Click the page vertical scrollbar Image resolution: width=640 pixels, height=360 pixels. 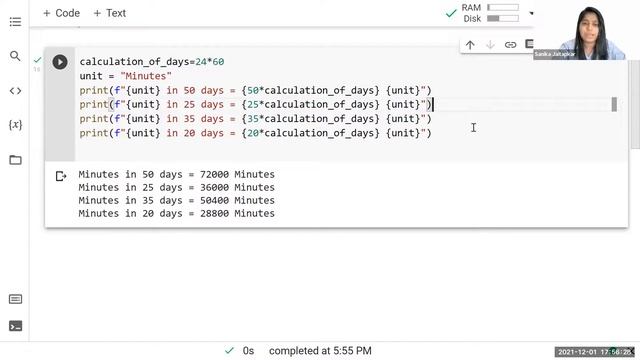[635, 104]
